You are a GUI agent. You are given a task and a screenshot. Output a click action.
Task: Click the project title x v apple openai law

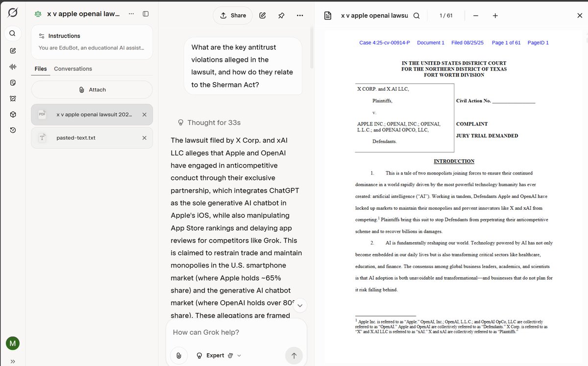point(83,14)
